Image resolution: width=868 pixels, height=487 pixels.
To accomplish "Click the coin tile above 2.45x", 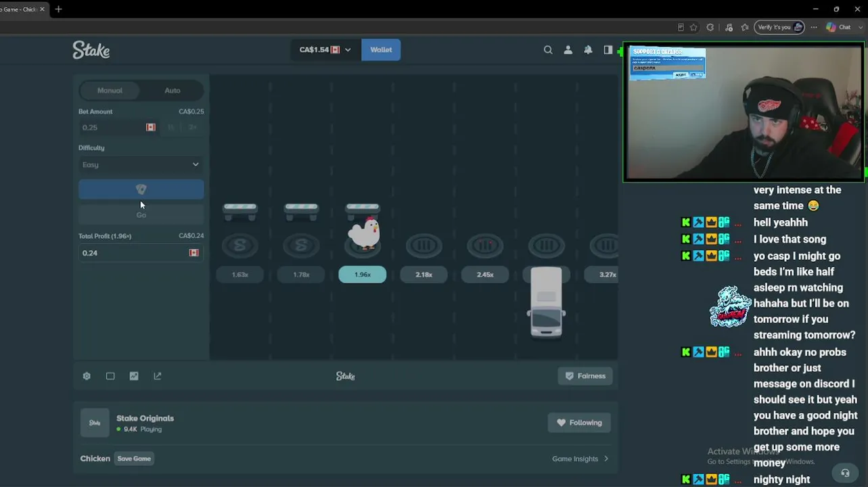I will 485,245.
